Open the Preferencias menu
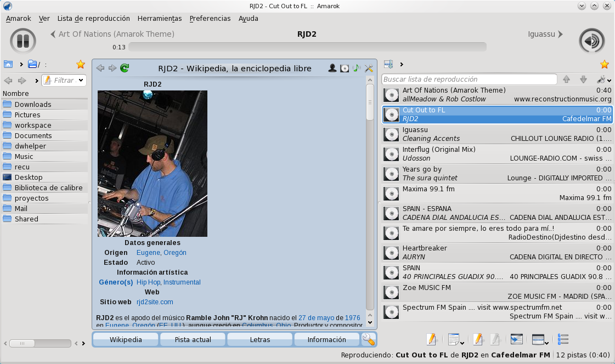The image size is (615, 364). [x=210, y=19]
